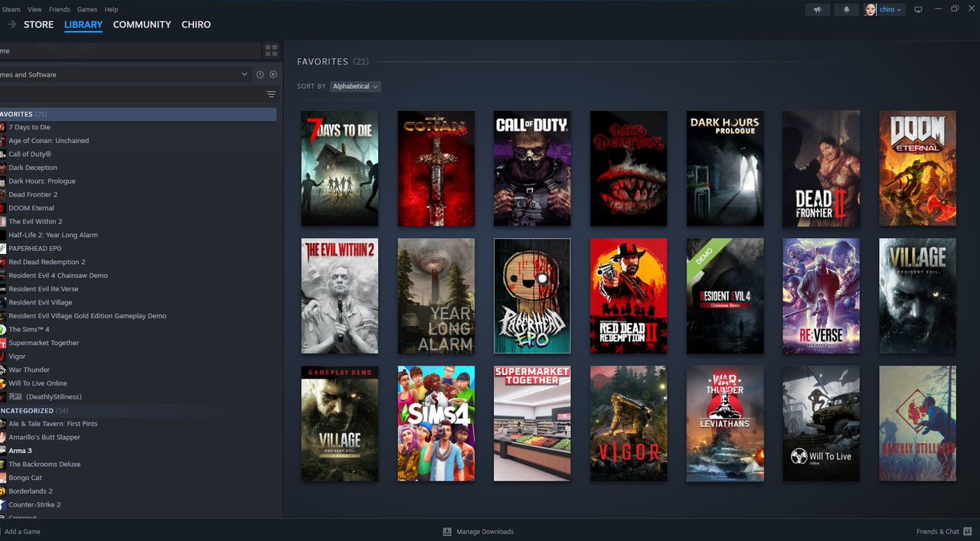Select Red Dead Redemption II cover art
Image resolution: width=980 pixels, height=541 pixels.
(x=629, y=296)
